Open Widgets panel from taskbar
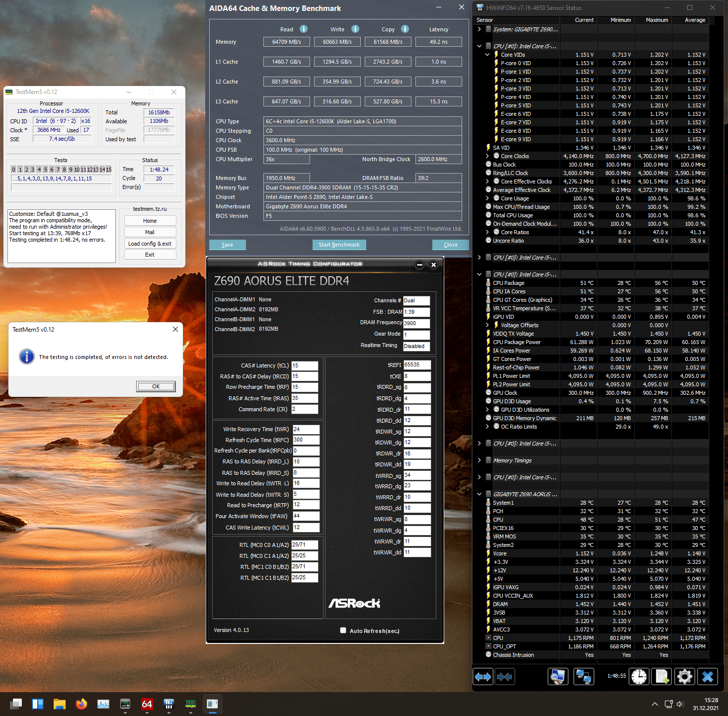Viewport: 728px width, 716px height. pyautogui.click(x=38, y=704)
